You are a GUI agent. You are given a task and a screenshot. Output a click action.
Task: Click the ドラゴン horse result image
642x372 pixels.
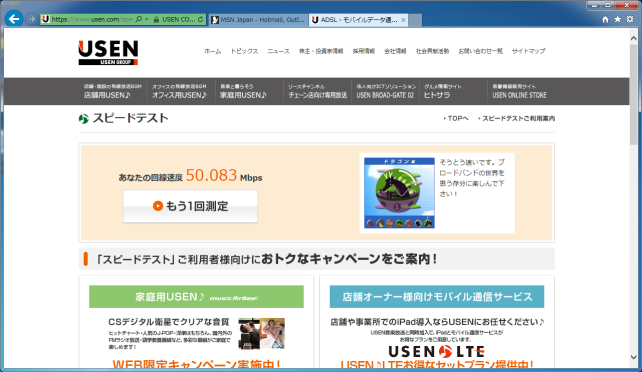click(x=399, y=193)
